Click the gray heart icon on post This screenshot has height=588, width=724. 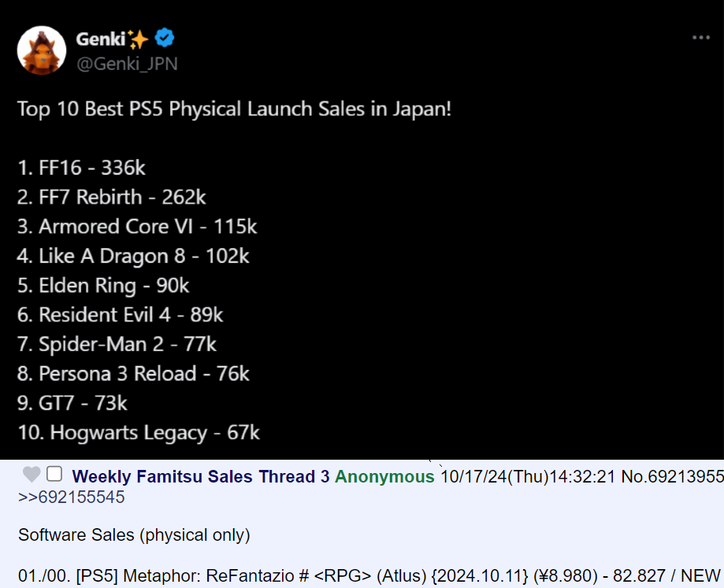click(x=31, y=475)
